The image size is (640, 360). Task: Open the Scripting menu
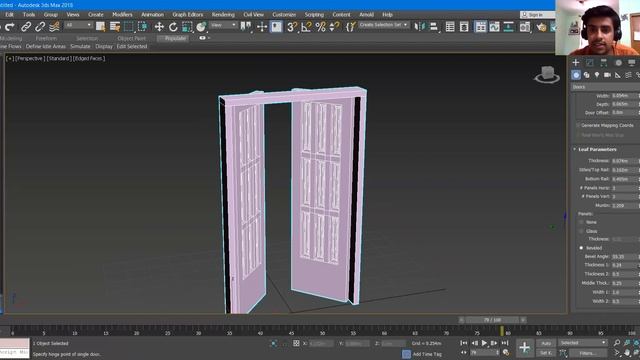point(314,15)
